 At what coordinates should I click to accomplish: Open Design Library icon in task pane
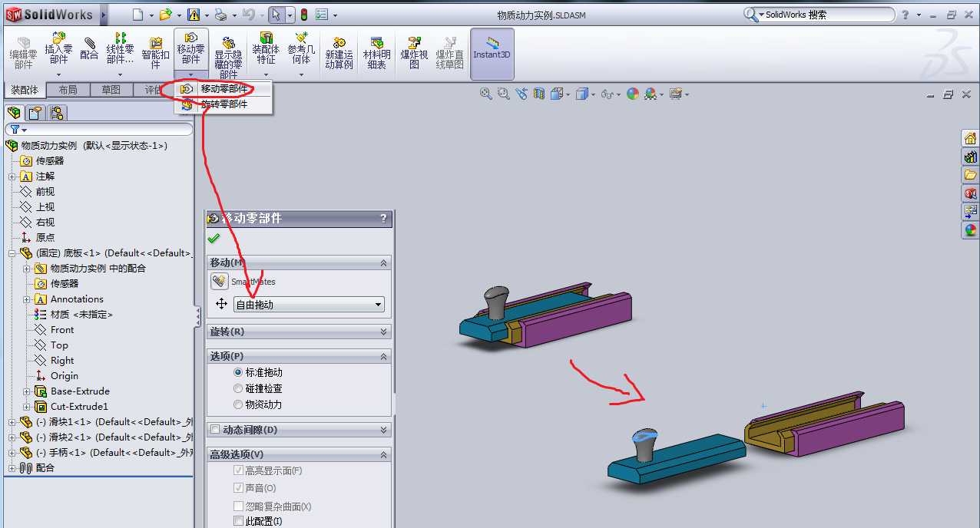pos(971,157)
